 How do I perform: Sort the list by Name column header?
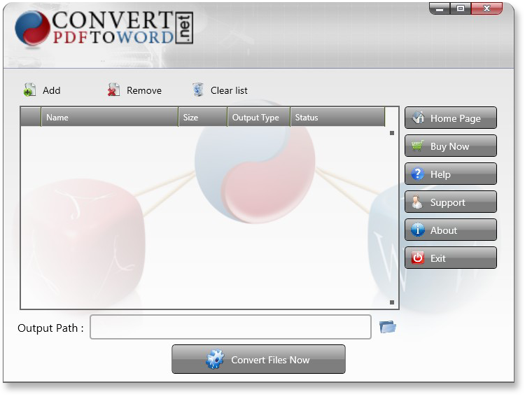[x=110, y=118]
